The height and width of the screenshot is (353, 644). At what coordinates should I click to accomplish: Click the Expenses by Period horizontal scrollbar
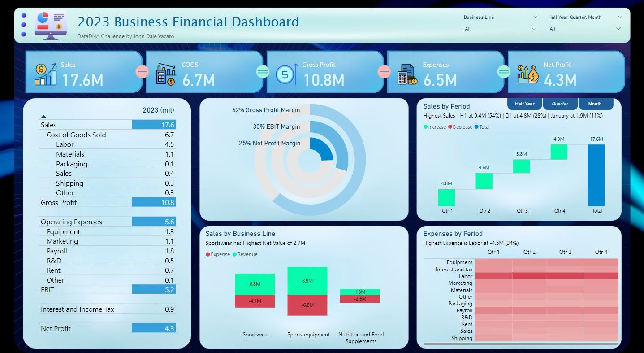pos(520,344)
